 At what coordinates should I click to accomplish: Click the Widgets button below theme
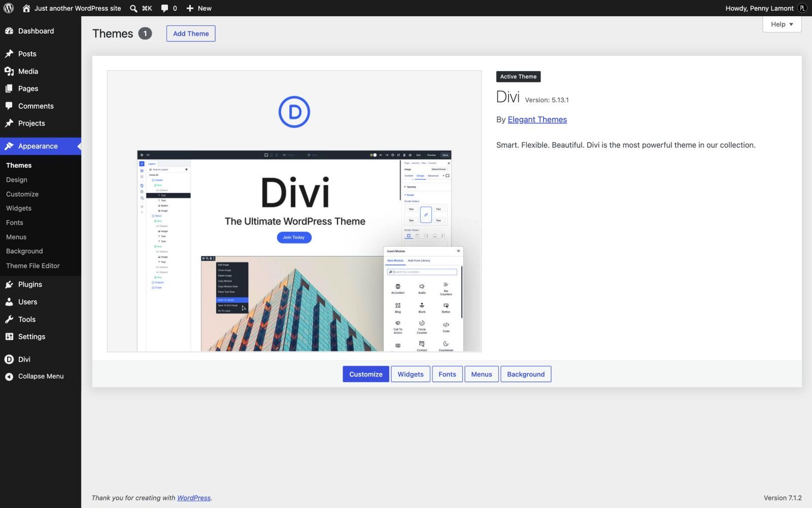coord(411,374)
